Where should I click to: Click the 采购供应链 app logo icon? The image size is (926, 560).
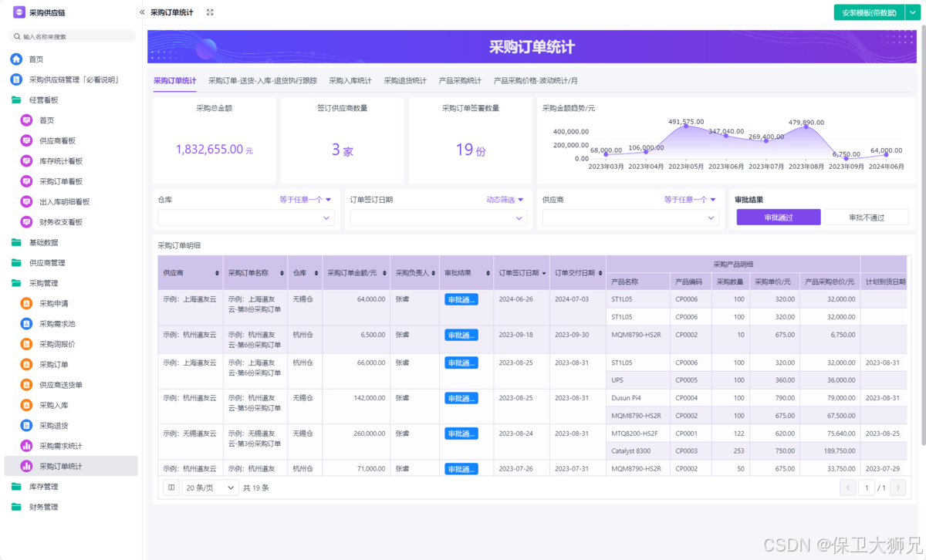click(19, 12)
